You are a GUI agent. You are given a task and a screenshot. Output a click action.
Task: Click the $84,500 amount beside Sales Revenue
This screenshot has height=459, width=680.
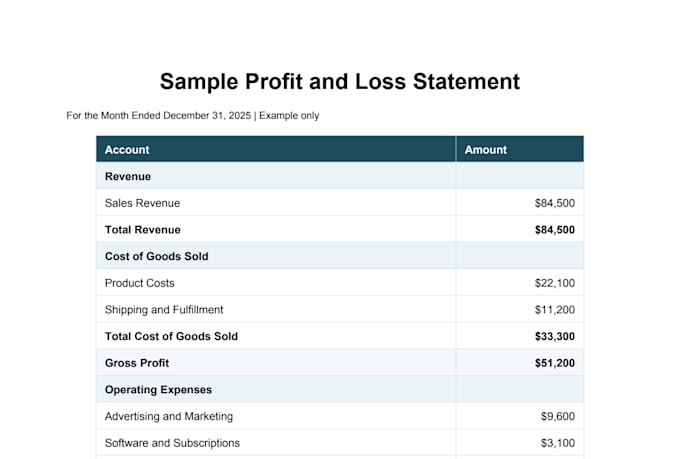(x=555, y=203)
